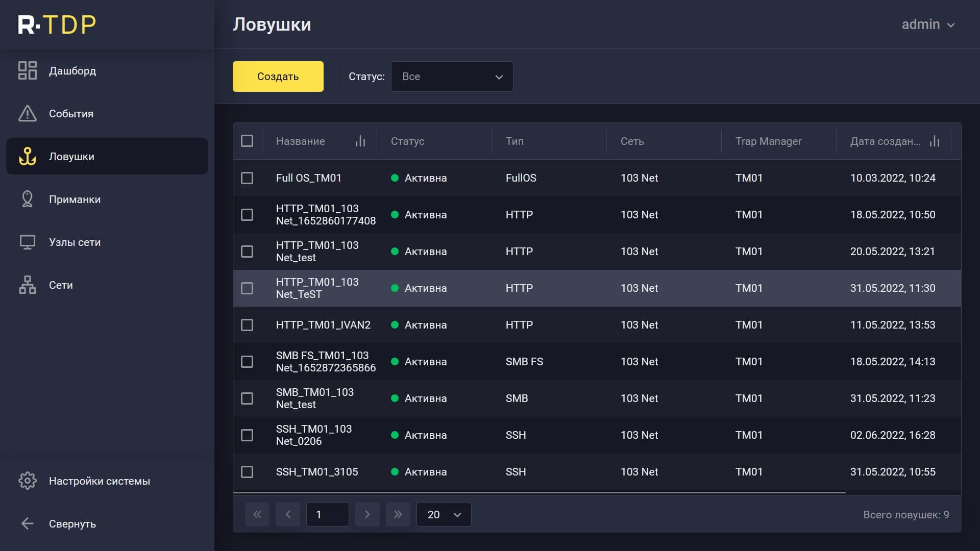Viewport: 980px width, 551px height.
Task: Click Всего ловушек: 9 counter
Action: pos(906,515)
